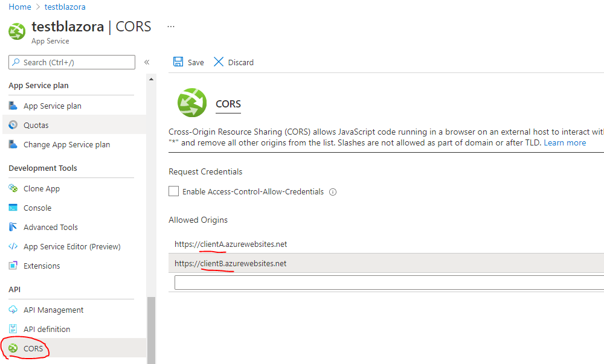Screen dimensions: 604x364
Task: Click the Advanced Tools icon
Action: [x=13, y=226]
